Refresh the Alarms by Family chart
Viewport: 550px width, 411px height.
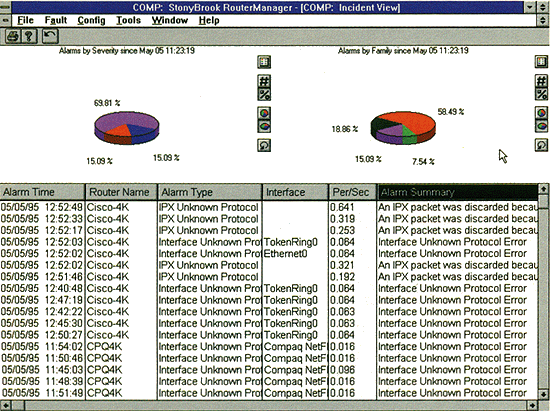(542, 145)
